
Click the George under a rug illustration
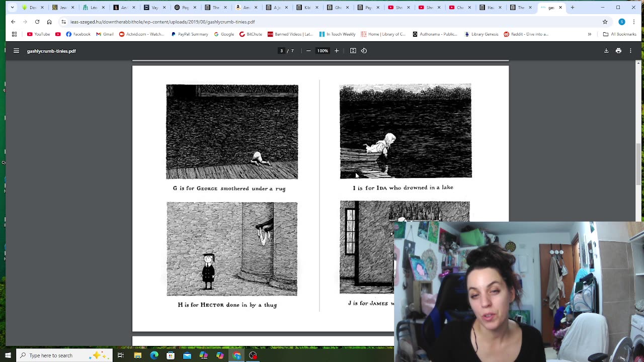232,132
